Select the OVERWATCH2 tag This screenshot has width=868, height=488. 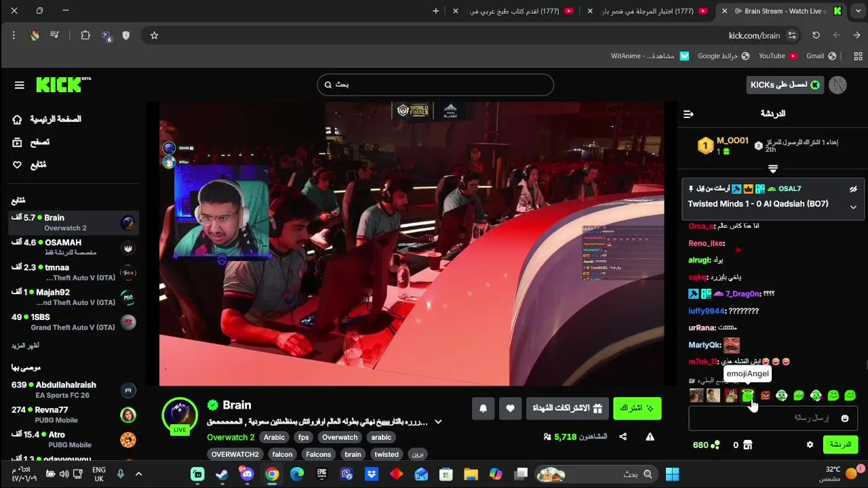tap(235, 454)
